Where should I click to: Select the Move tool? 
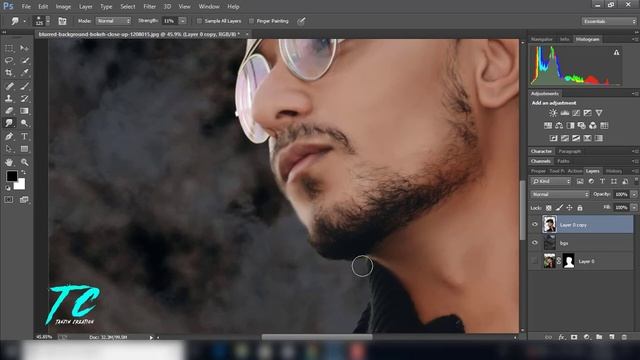(x=24, y=48)
